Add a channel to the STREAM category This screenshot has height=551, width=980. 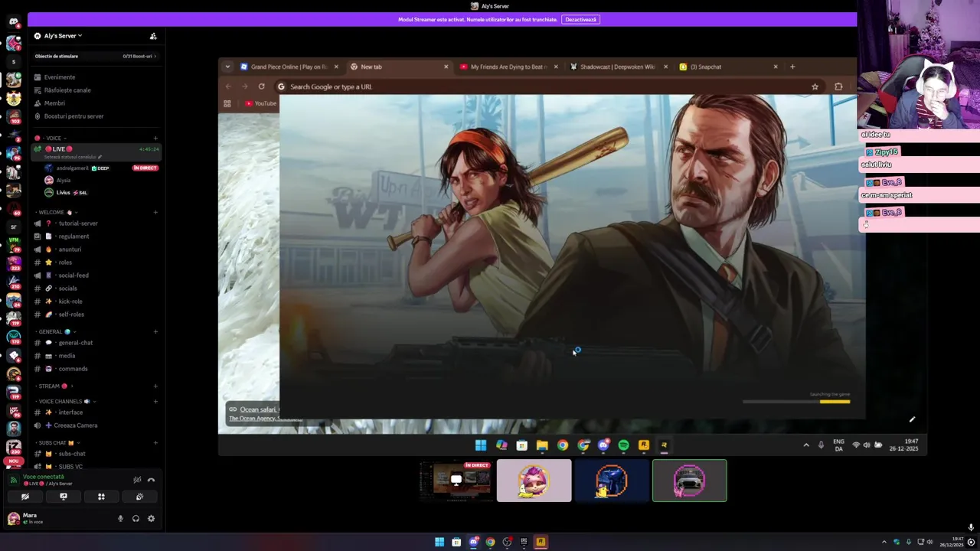[155, 386]
